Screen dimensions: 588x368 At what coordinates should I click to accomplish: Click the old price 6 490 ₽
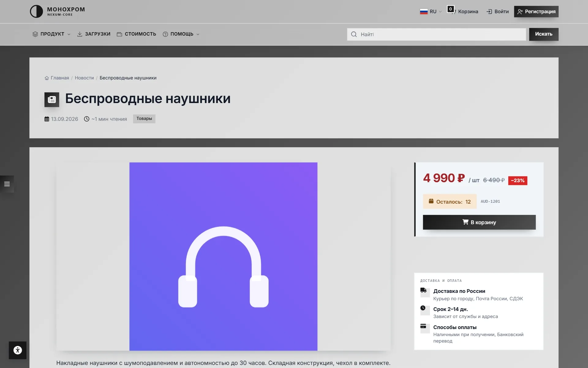tap(494, 180)
